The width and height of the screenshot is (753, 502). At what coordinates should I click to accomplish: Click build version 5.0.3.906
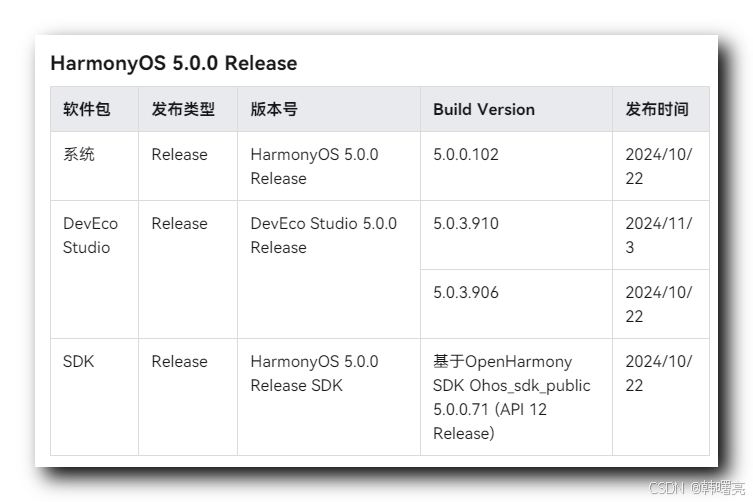point(466,293)
